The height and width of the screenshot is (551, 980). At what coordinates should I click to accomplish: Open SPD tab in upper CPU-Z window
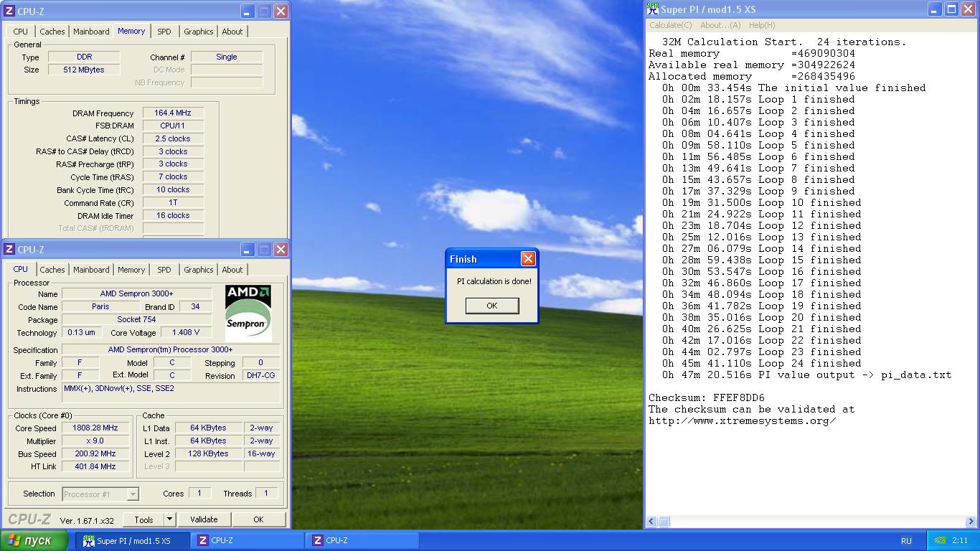click(164, 32)
